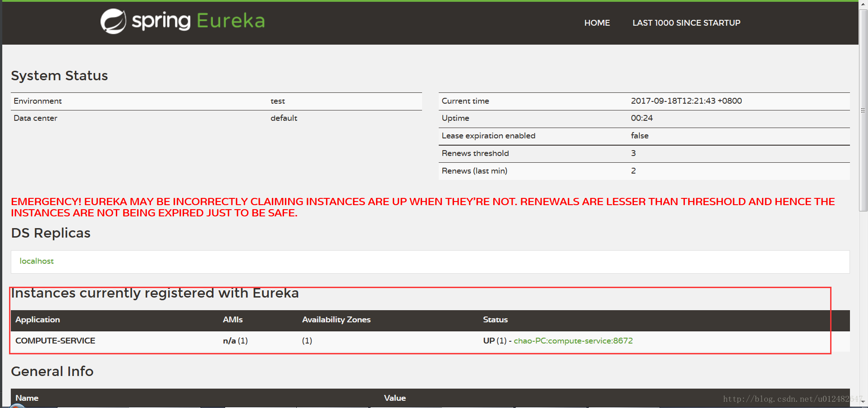Select the UP (1) status text

point(495,341)
